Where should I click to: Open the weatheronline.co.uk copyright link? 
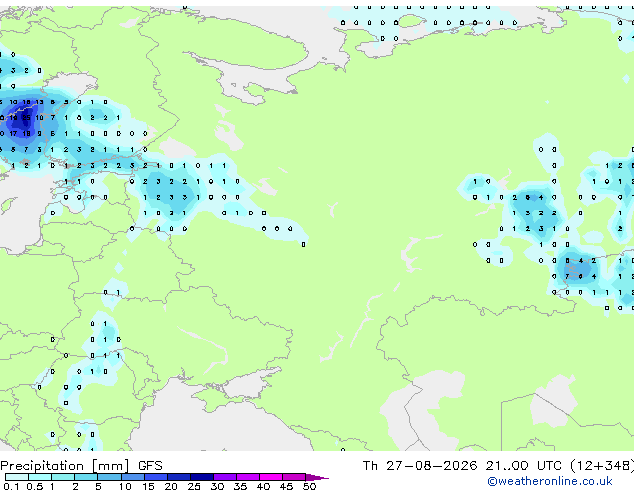coord(550,481)
